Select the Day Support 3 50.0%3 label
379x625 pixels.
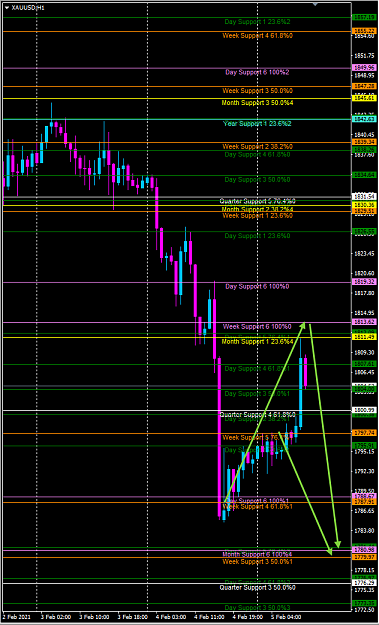257,607
